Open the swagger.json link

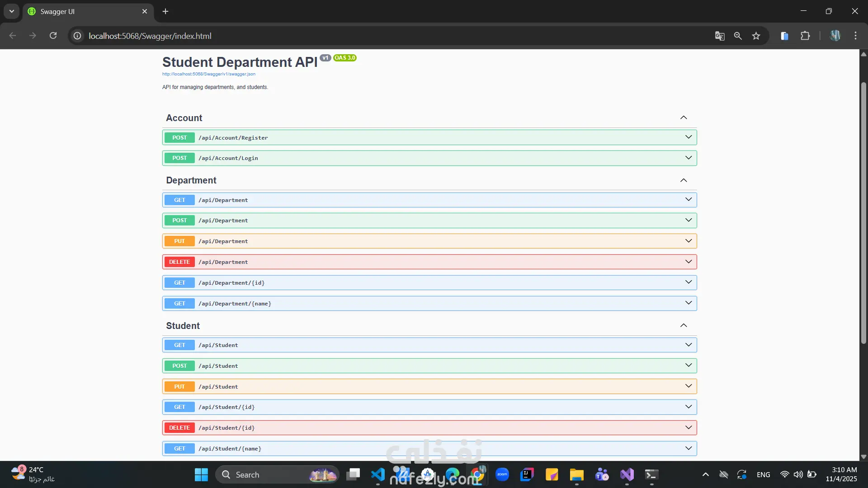pyautogui.click(x=208, y=74)
